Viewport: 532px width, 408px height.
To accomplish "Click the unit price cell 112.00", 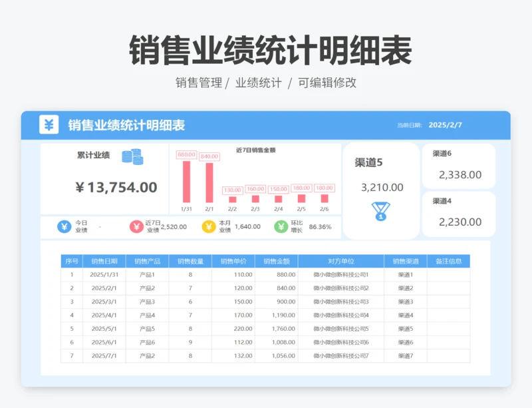I will point(233,342).
